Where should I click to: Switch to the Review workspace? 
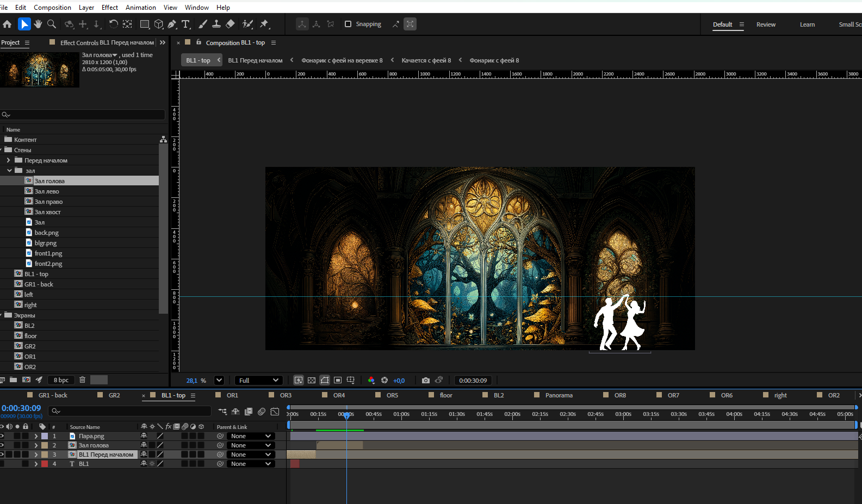coord(766,24)
